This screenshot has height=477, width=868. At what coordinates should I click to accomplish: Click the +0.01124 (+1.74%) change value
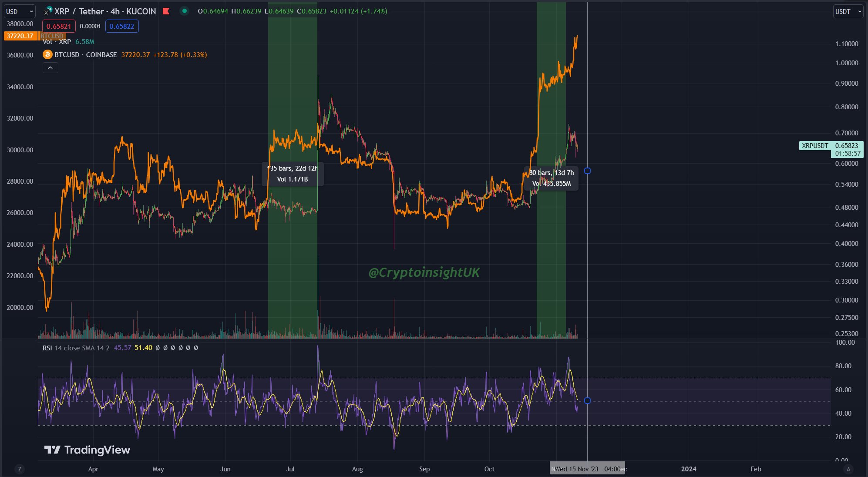(358, 11)
